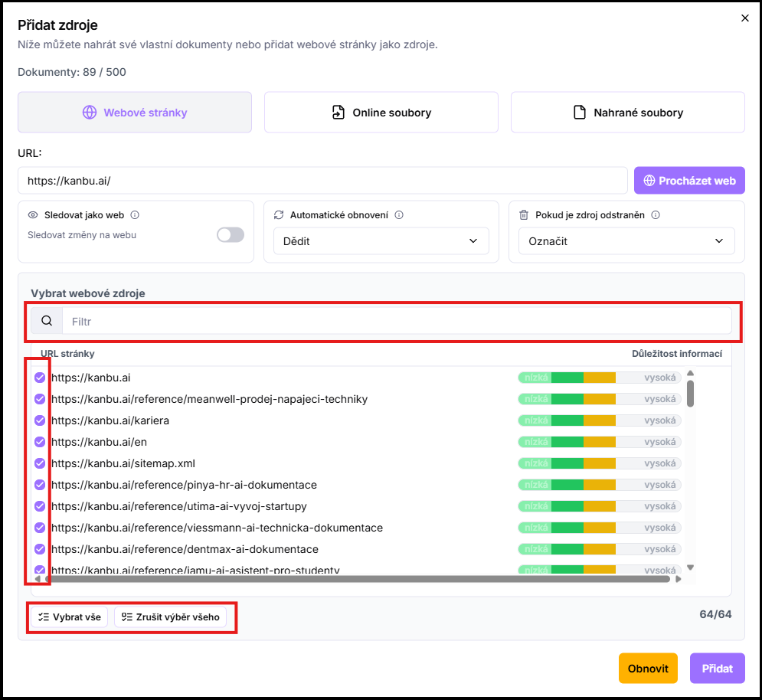Open the Automatické obnovení Dědit dropdown

381,241
